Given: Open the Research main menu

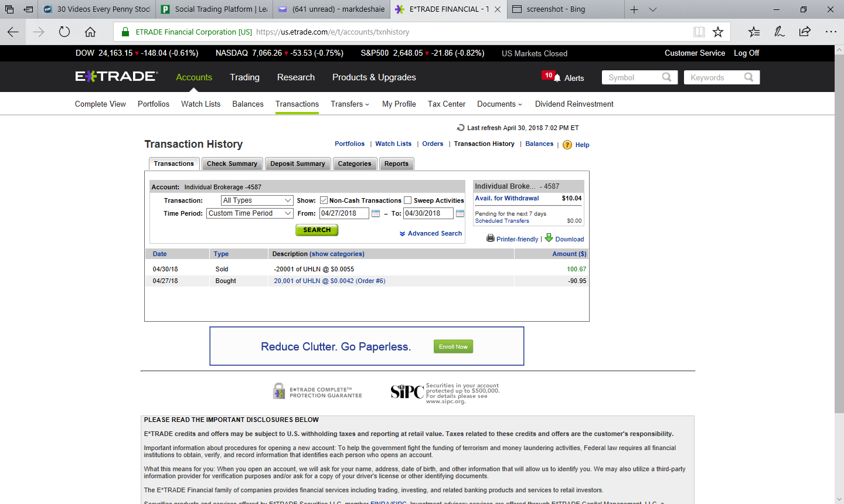Looking at the screenshot, I should click(x=296, y=77).
